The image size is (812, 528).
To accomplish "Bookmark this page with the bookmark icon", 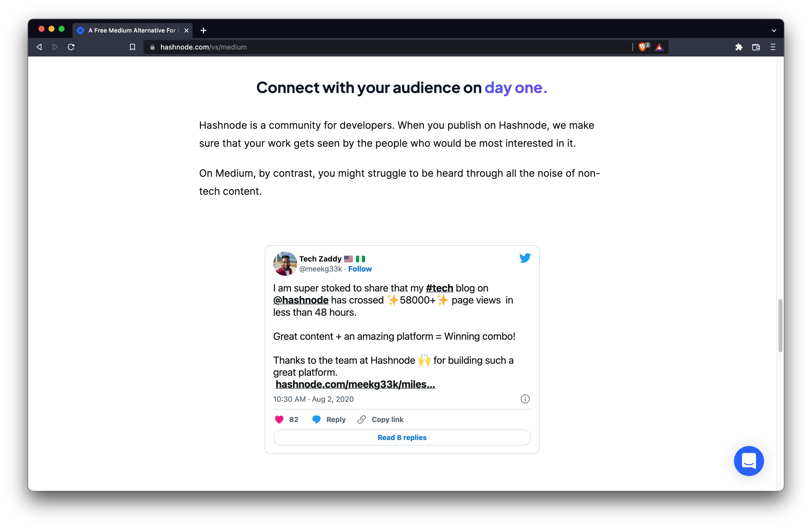I will point(132,47).
